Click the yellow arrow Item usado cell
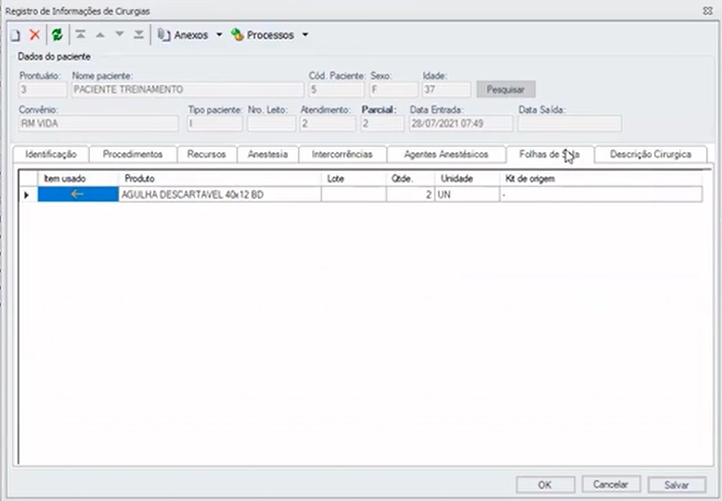Viewport: 722px width, 501px height. point(78,194)
